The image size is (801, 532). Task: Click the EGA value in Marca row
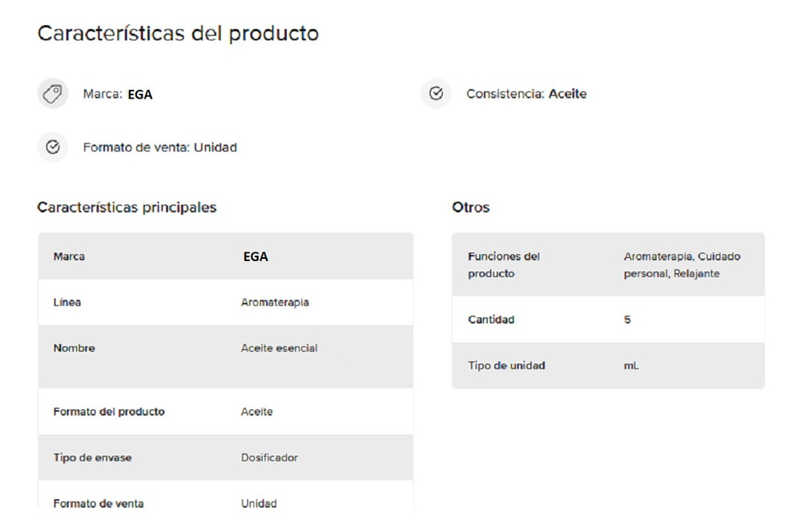pyautogui.click(x=256, y=256)
